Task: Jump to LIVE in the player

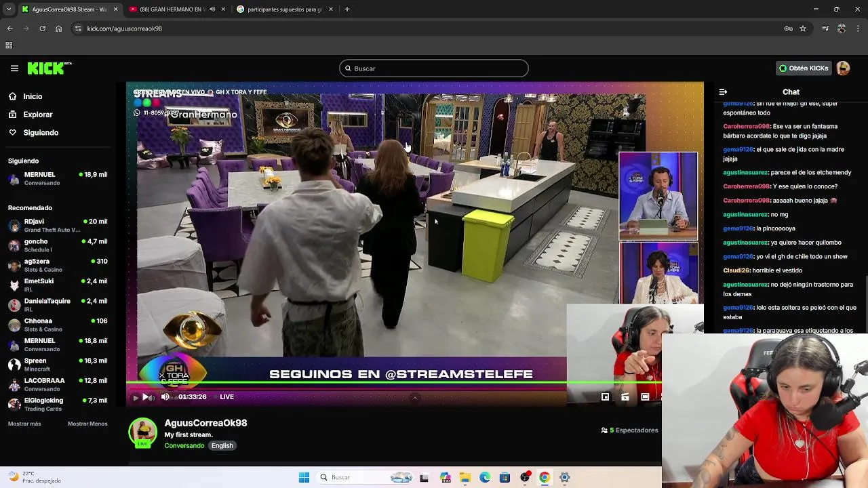Action: point(226,397)
